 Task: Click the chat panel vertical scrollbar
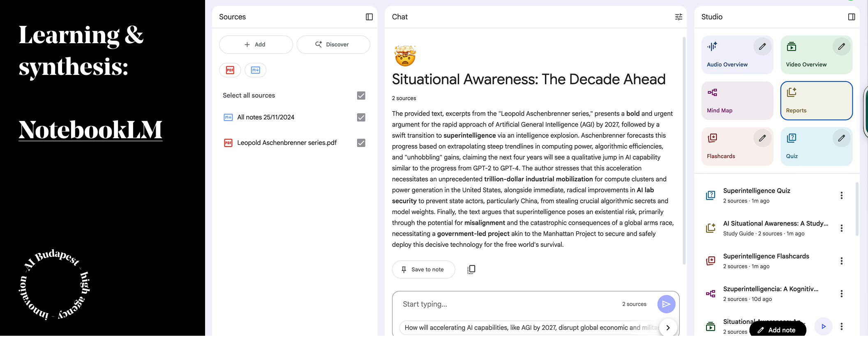(684, 150)
